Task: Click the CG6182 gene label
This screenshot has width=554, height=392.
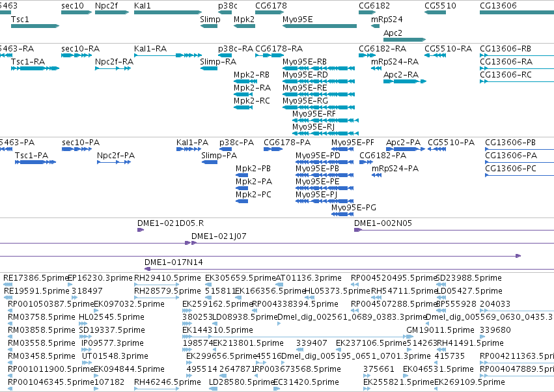Action: [x=374, y=6]
